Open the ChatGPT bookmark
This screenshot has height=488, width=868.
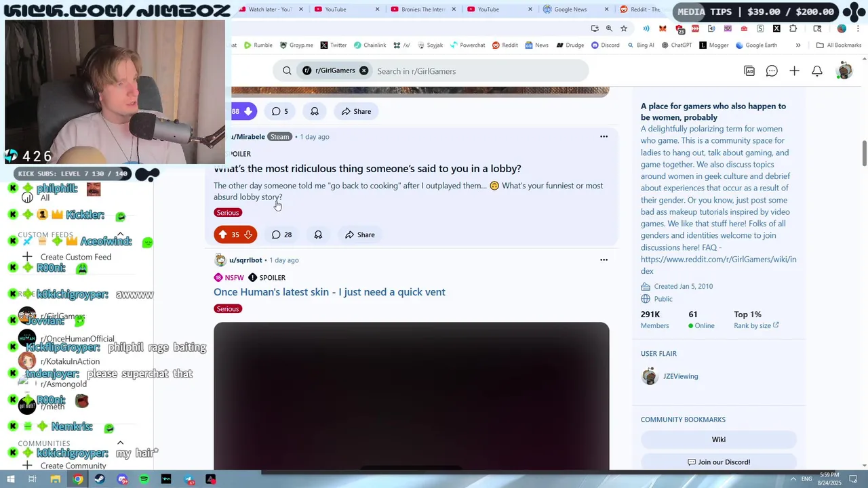pos(676,45)
